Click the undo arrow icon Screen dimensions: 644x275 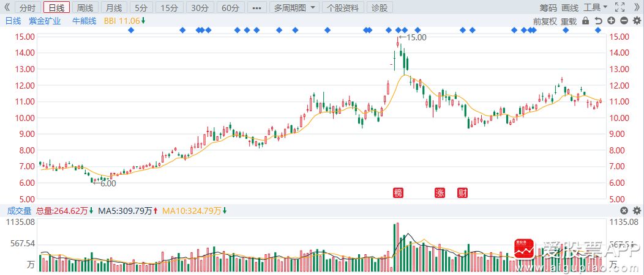click(598, 21)
